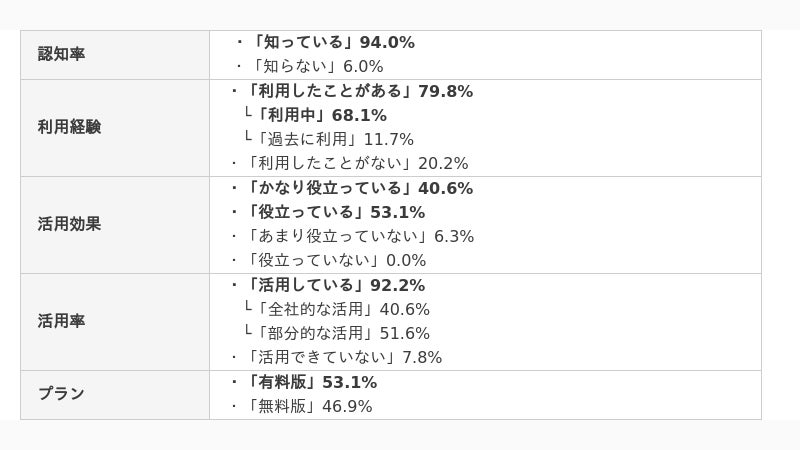Select the 活用率 row header
Viewport: 800px width, 450px height.
115,322
